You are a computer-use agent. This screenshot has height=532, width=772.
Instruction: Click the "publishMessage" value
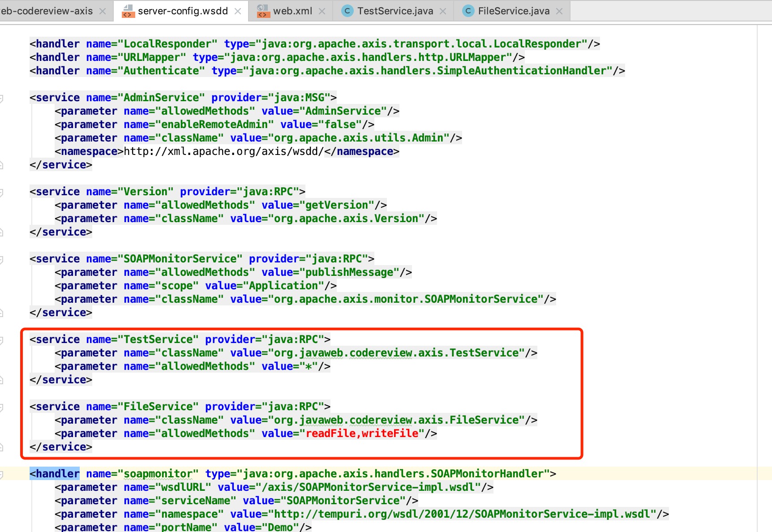[x=349, y=272]
